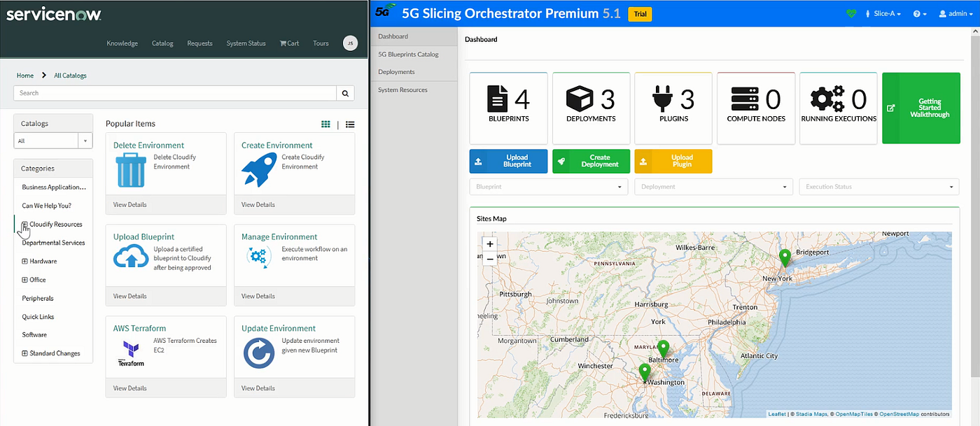Image resolution: width=980 pixels, height=426 pixels.
Task: Switch Popular Items to grid view
Action: [x=325, y=124]
